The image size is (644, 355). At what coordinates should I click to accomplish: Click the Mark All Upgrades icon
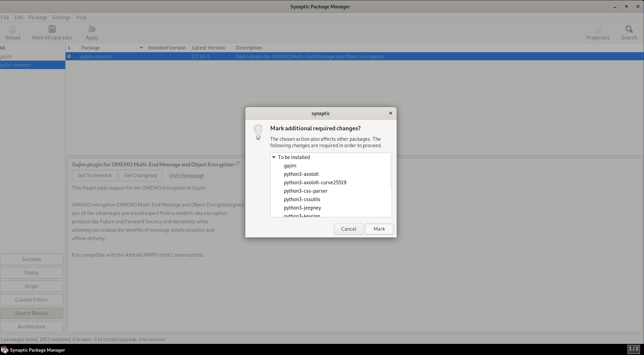tap(52, 29)
